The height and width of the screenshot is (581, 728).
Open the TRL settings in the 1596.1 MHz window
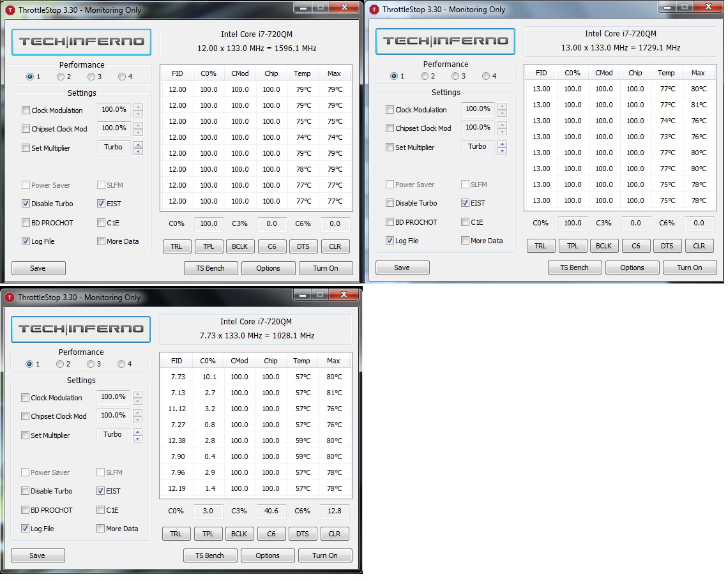click(x=176, y=246)
